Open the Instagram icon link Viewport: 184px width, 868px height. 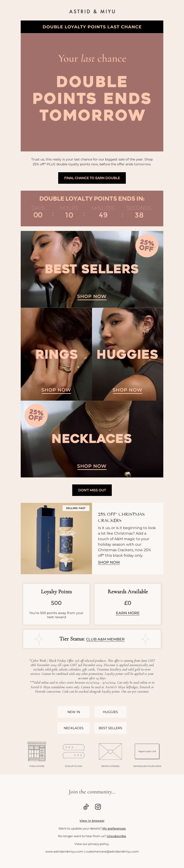pos(98,806)
